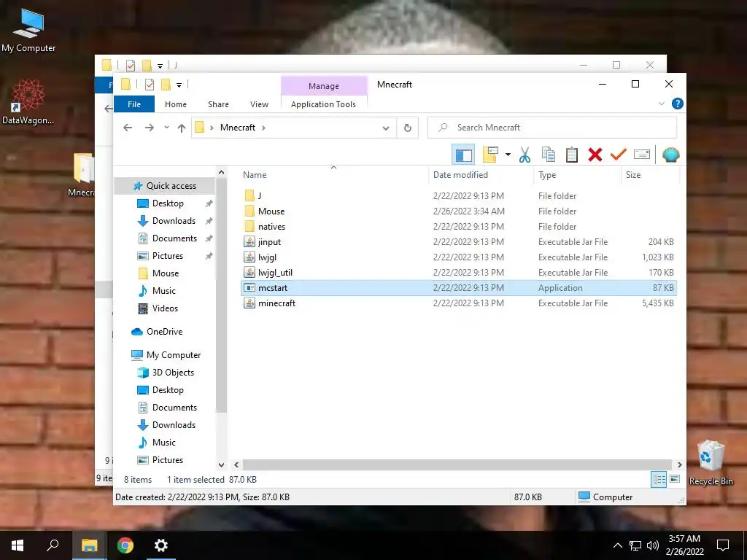The width and height of the screenshot is (747, 560).
Task: Go back using the Mnecraft window arrow
Action: (128, 128)
